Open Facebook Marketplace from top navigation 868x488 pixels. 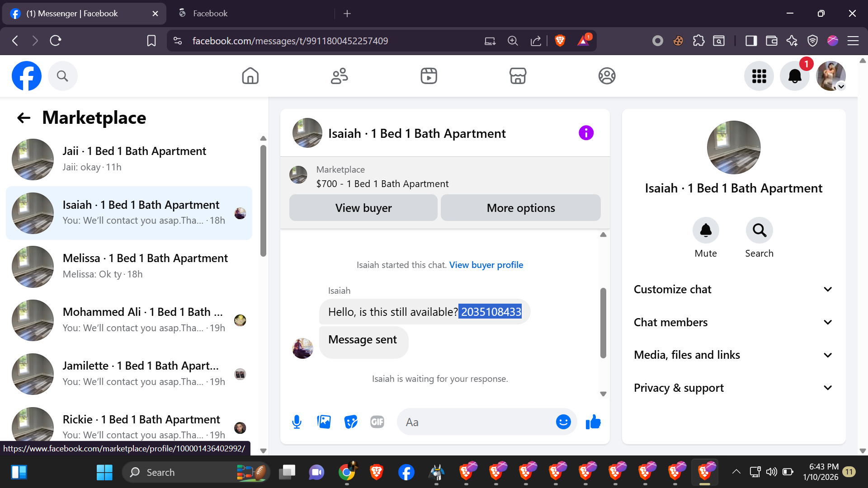point(518,76)
